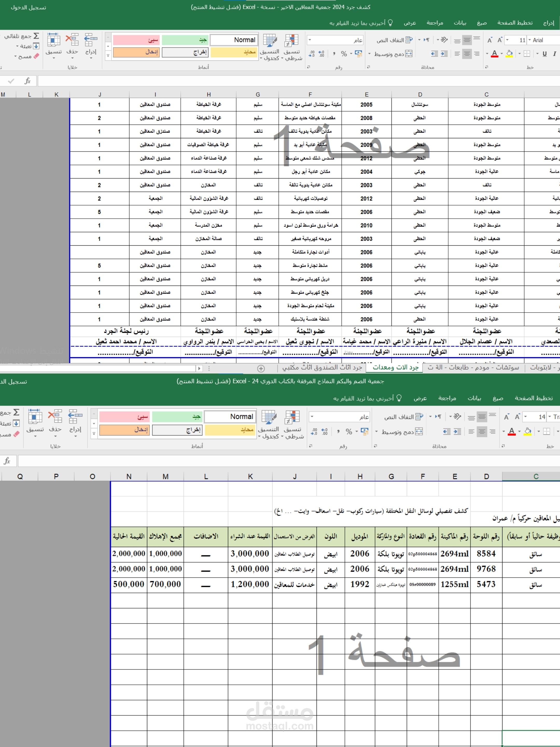Expand Merge & Center arrow in bottom window
The image size is (560, 747).
click(376, 431)
